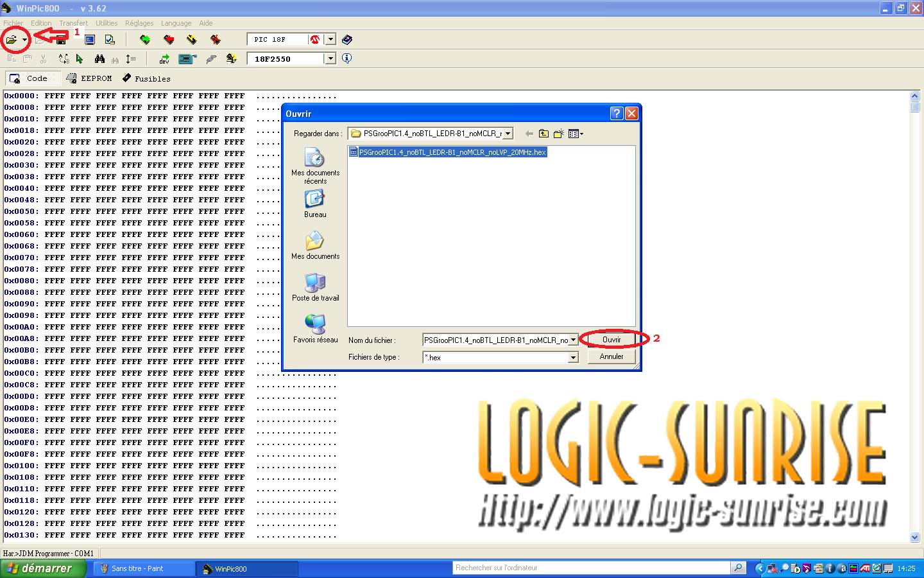The image size is (924, 578).
Task: Go to Bureau shortcut in dialog
Action: (x=315, y=204)
